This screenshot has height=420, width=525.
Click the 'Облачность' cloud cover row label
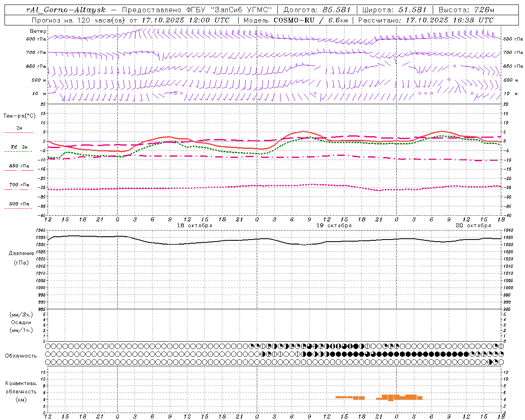click(21, 356)
